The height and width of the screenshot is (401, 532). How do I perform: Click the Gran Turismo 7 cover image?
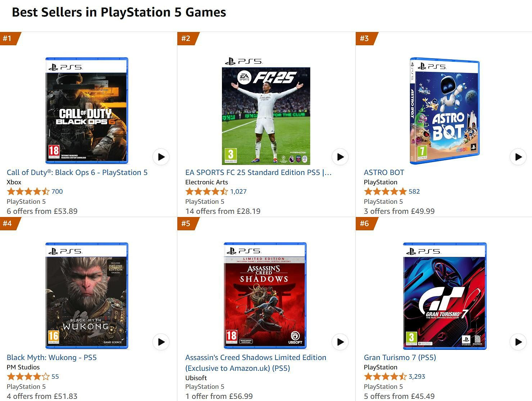click(x=445, y=296)
